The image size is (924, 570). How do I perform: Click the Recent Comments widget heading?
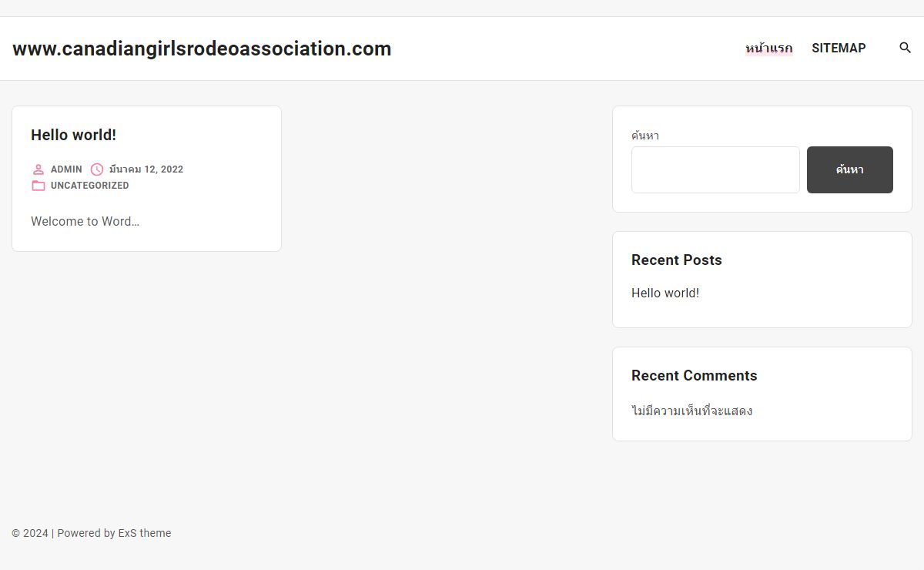coord(695,376)
